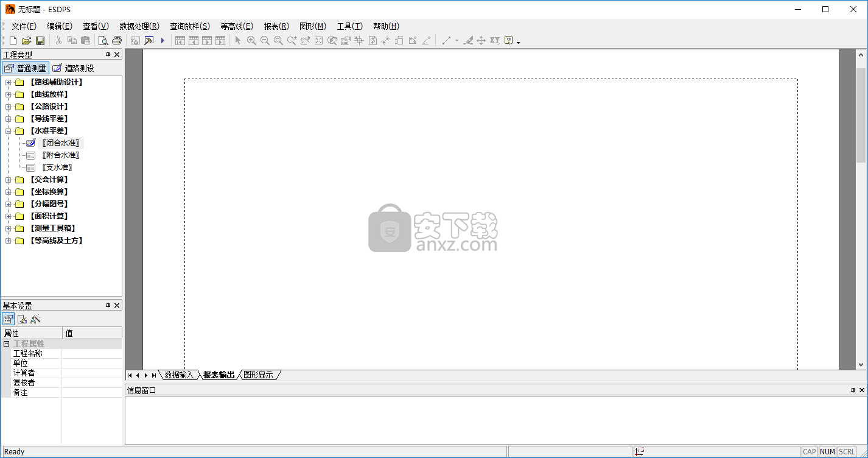Select the Zoom In magnifier tool
Image resolution: width=868 pixels, height=458 pixels.
click(x=251, y=41)
